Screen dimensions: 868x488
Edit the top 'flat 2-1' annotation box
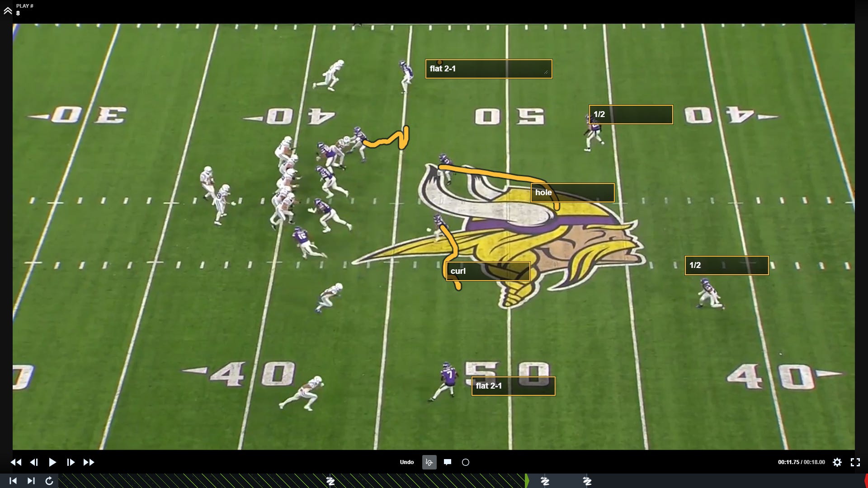pos(489,69)
